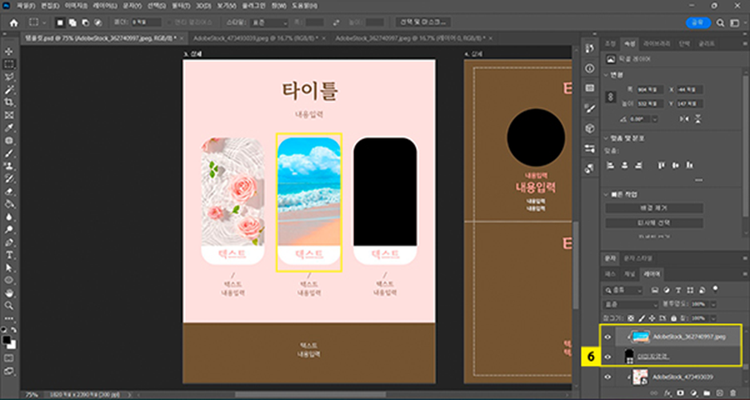
Task: Choose Add to selection mode icon
Action: pyautogui.click(x=72, y=22)
